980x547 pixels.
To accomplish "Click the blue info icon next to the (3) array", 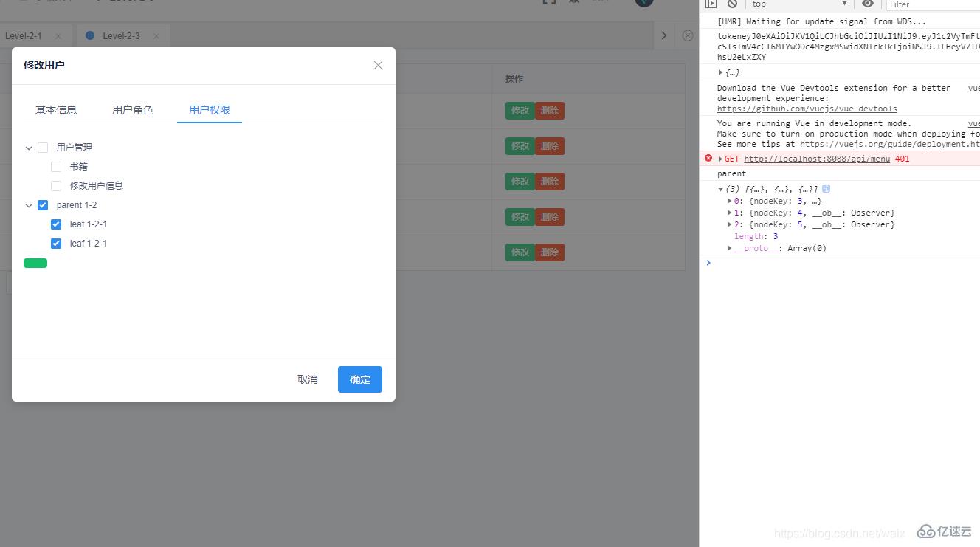I will pyautogui.click(x=827, y=189).
